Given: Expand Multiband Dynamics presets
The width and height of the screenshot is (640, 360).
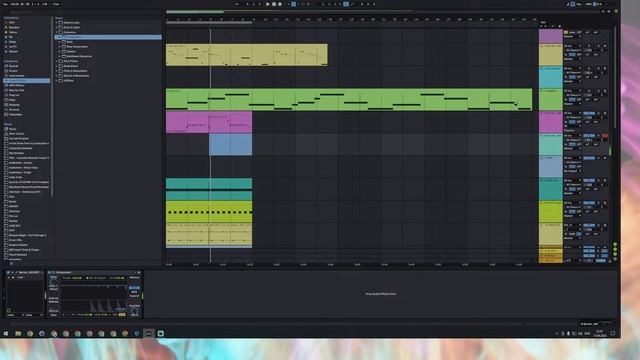Looking at the screenshot, I should click(59, 57).
